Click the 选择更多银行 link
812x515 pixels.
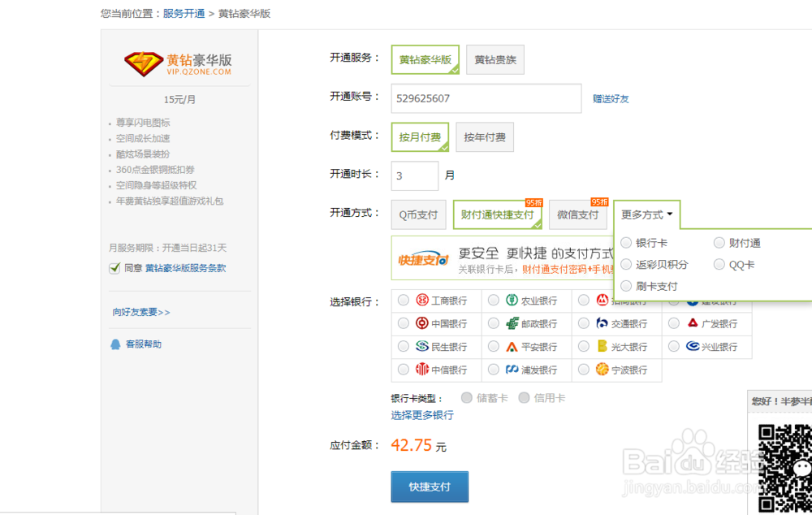pyautogui.click(x=422, y=415)
